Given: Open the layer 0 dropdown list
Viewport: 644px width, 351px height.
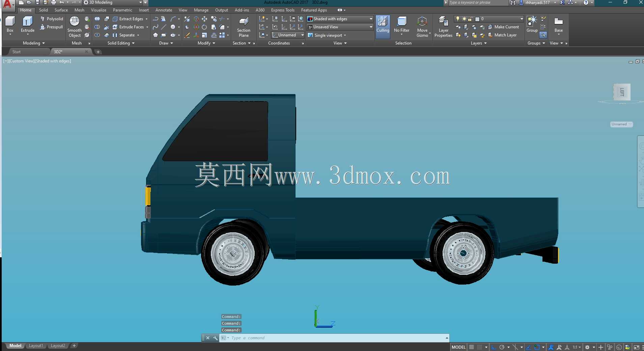Looking at the screenshot, I should tap(488, 19).
